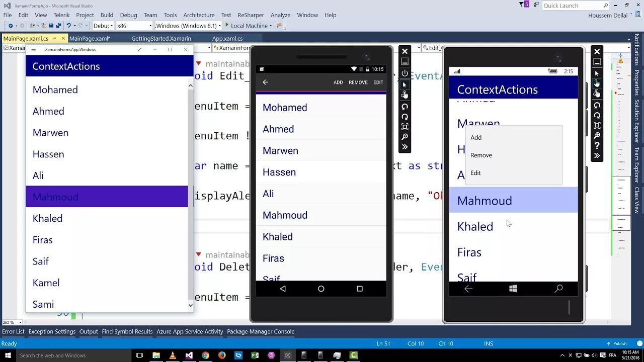Tap the Android back arrow in app bar
This screenshot has height=362, width=644.
265,82
